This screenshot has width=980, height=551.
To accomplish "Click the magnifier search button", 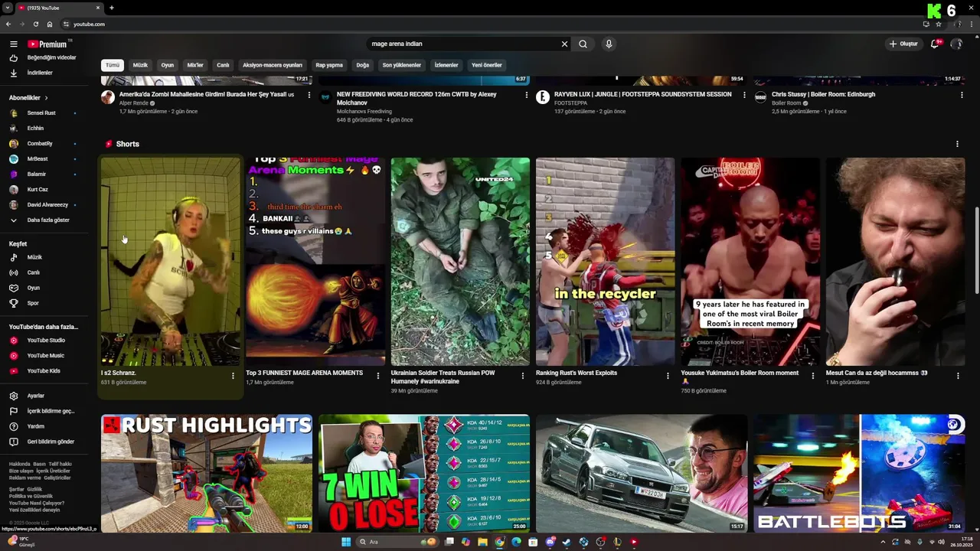I will (x=583, y=44).
